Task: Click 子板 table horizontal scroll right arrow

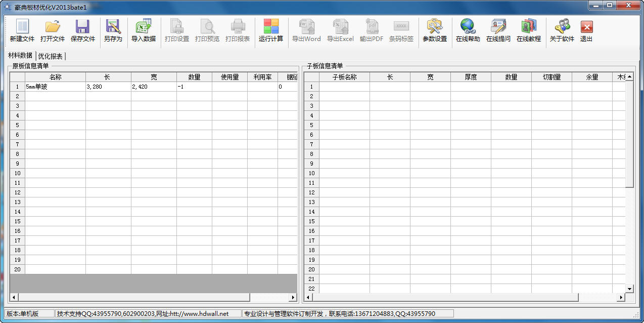Action: [x=621, y=297]
